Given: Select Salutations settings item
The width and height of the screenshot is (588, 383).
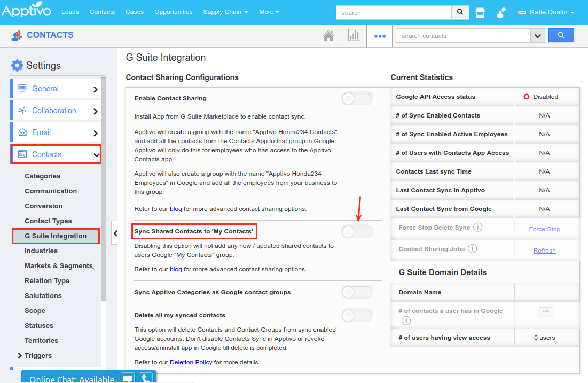Looking at the screenshot, I should pyautogui.click(x=43, y=295).
